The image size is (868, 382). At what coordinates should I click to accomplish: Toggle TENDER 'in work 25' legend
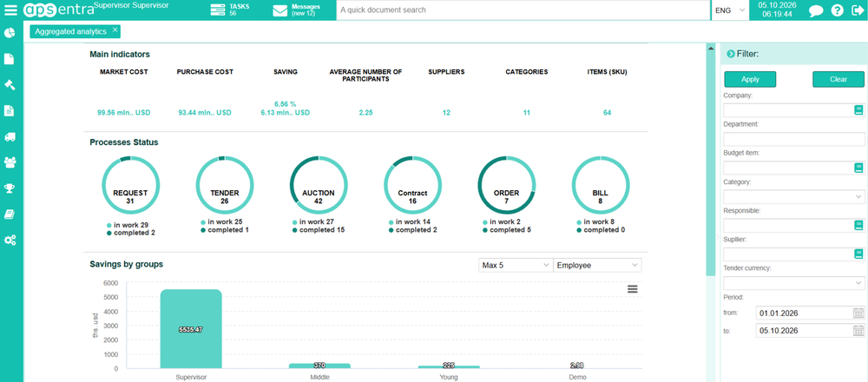221,222
